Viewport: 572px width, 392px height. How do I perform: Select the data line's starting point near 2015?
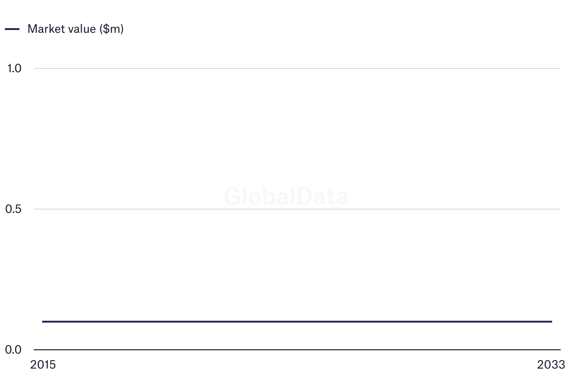(43, 322)
